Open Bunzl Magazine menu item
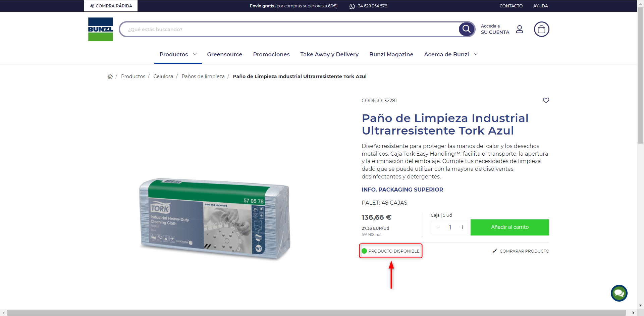Screen dimensions: 644x316 coord(391,54)
